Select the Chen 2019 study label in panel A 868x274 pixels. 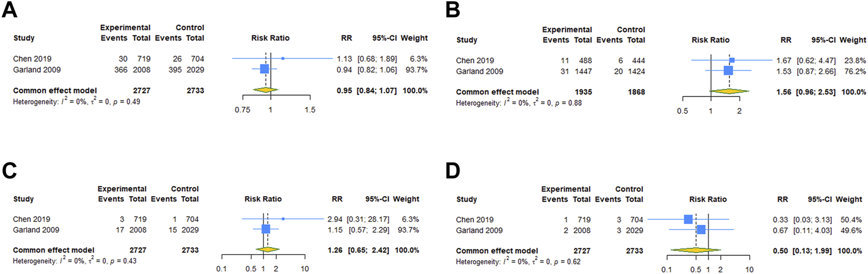tap(32, 59)
